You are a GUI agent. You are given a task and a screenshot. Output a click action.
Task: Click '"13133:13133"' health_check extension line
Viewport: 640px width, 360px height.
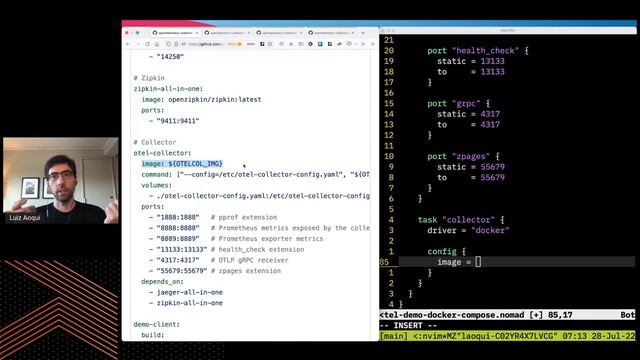point(226,249)
